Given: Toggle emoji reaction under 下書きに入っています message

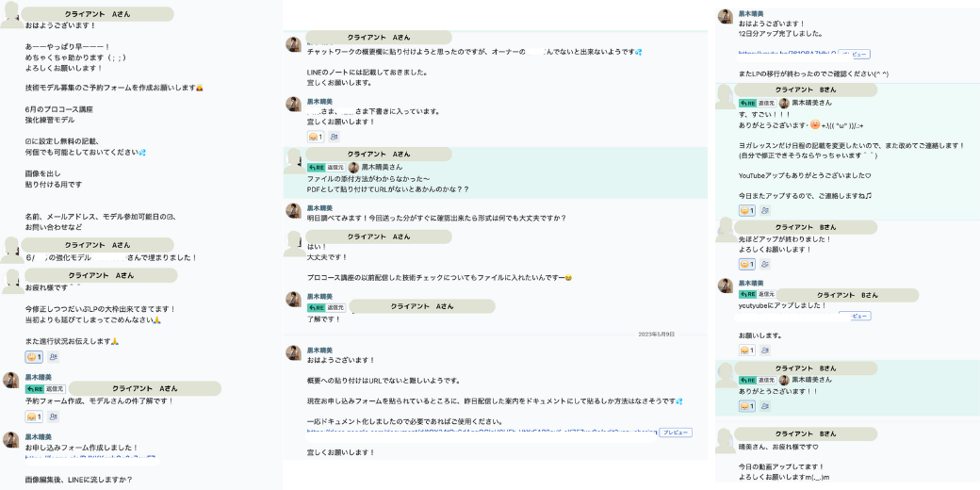Looking at the screenshot, I should point(316,137).
